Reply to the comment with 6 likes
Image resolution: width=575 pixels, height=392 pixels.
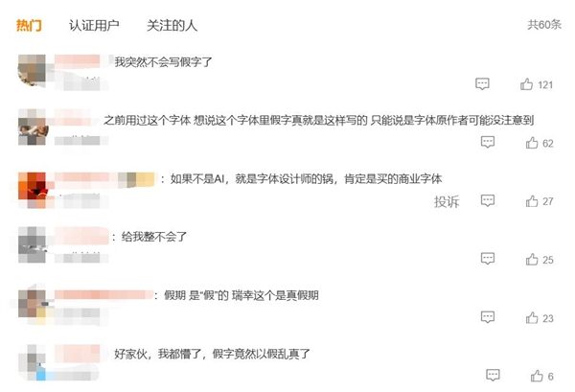[494, 376]
